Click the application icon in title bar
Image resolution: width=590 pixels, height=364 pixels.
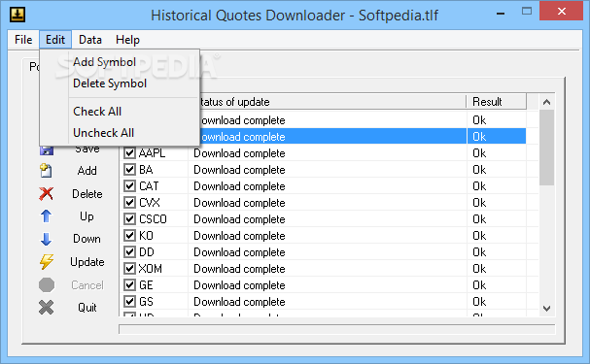tap(17, 15)
